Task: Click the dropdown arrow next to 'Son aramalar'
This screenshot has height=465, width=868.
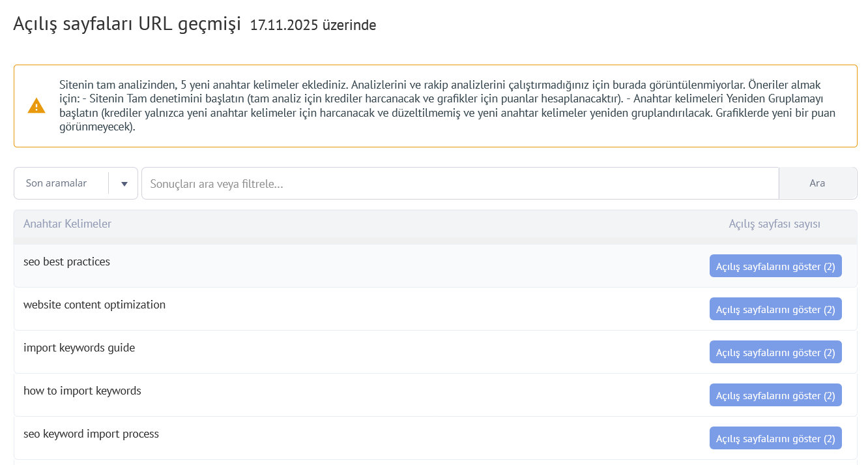Action: tap(124, 183)
